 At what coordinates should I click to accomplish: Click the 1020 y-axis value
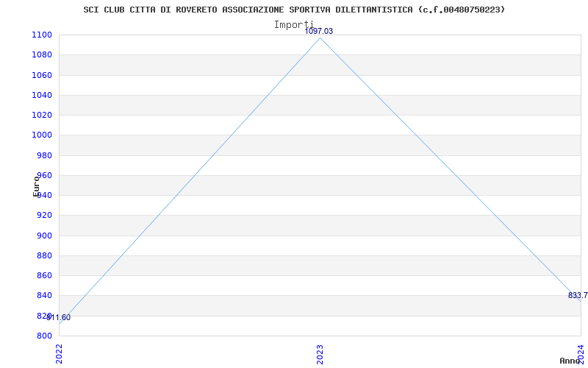pos(42,116)
